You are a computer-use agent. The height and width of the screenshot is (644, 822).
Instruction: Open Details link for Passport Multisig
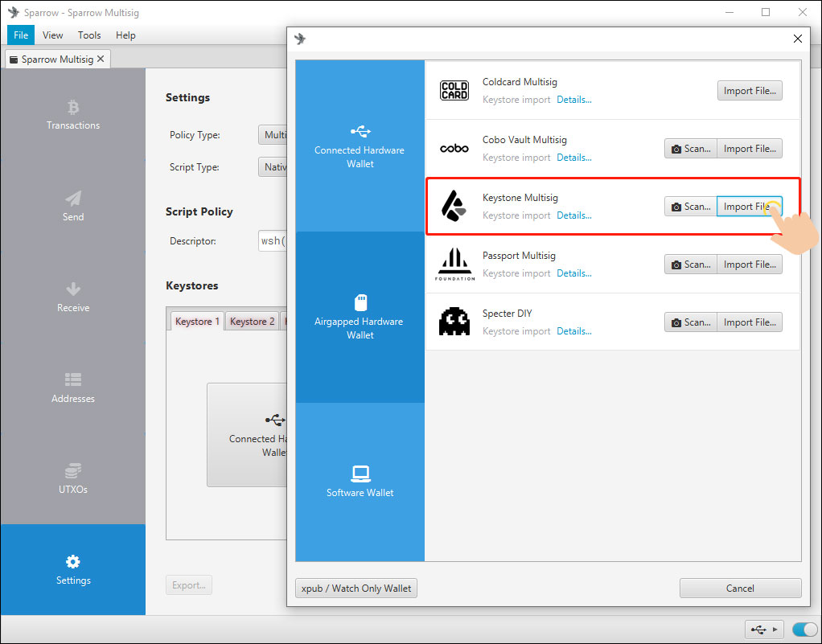click(573, 273)
